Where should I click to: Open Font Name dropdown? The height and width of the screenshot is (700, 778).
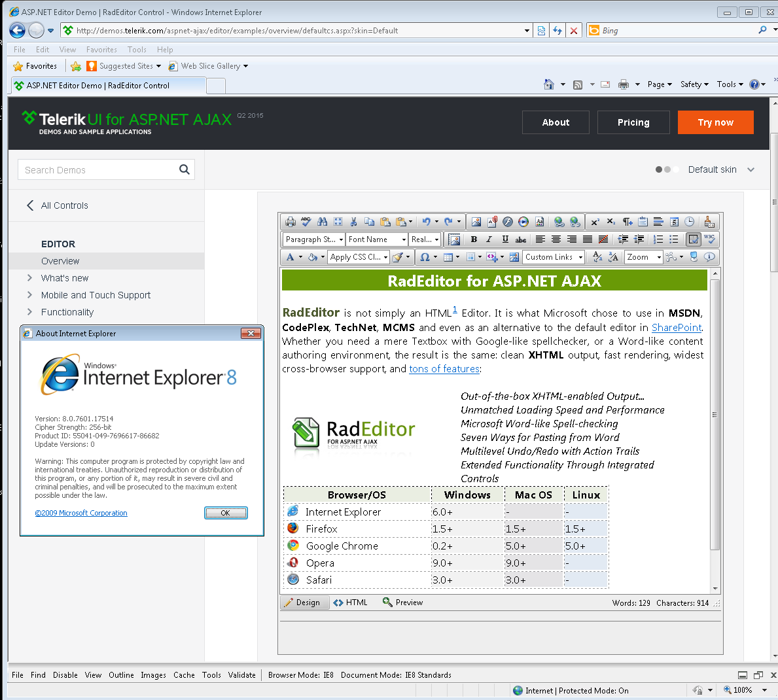377,239
